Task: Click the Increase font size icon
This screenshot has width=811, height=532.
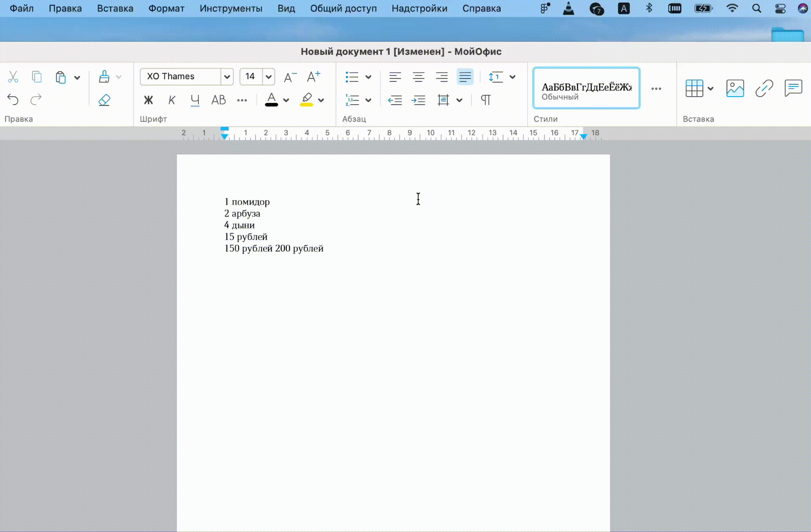Action: [x=313, y=77]
